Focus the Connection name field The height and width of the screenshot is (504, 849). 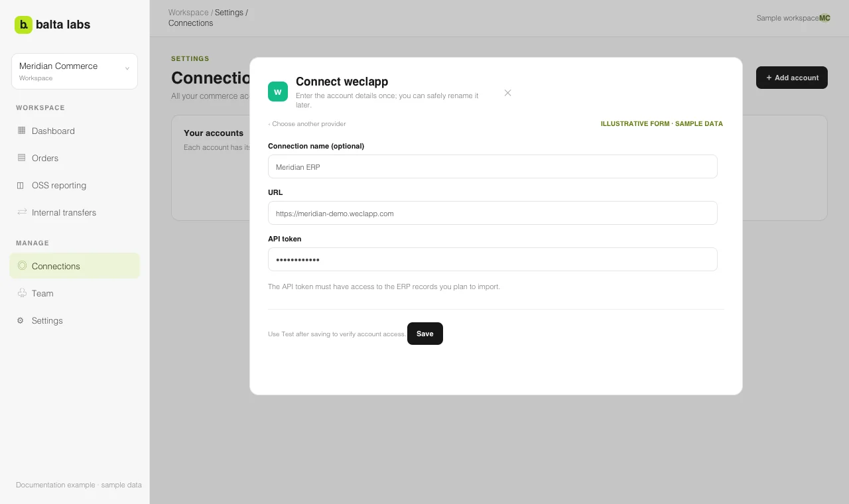click(493, 166)
